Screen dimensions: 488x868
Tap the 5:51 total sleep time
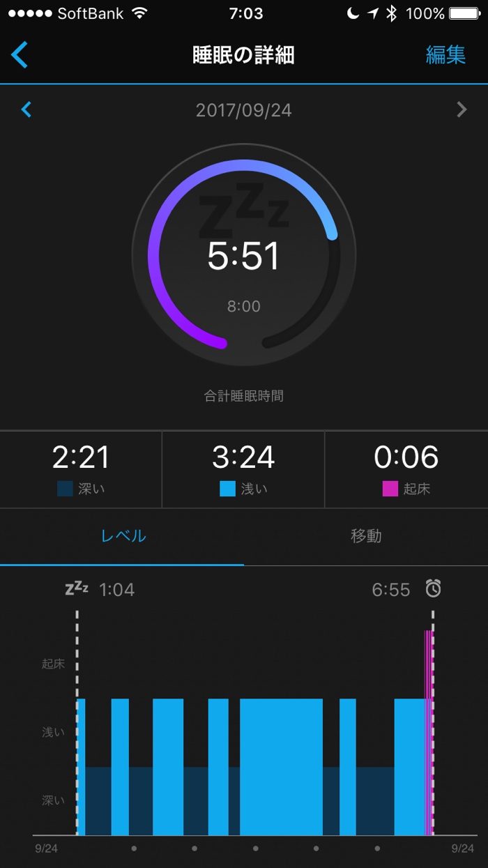(x=243, y=256)
